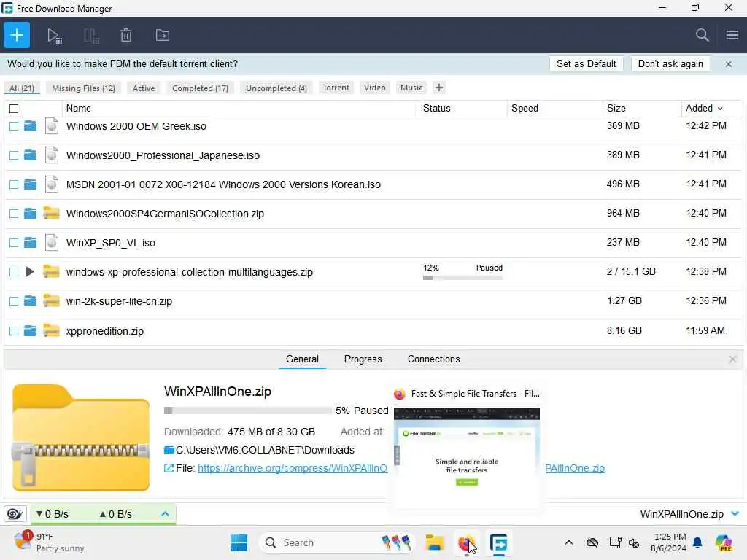The height and width of the screenshot is (560, 747).
Task: Open the search magnifier in the toolbar
Action: [702, 35]
